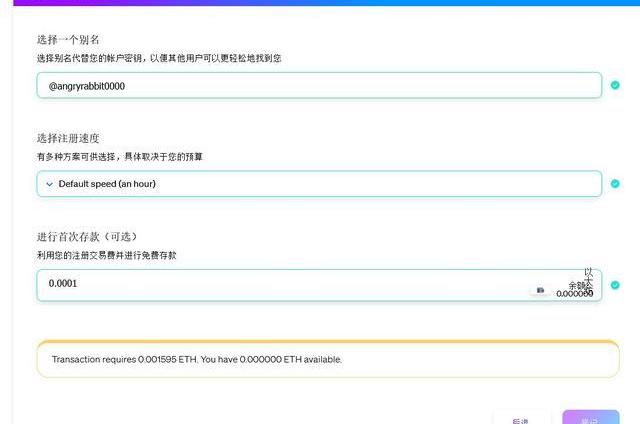This screenshot has height=424, width=640.
Task: Click the transaction requires 0.001595 ETH warning
Action: coord(197,359)
